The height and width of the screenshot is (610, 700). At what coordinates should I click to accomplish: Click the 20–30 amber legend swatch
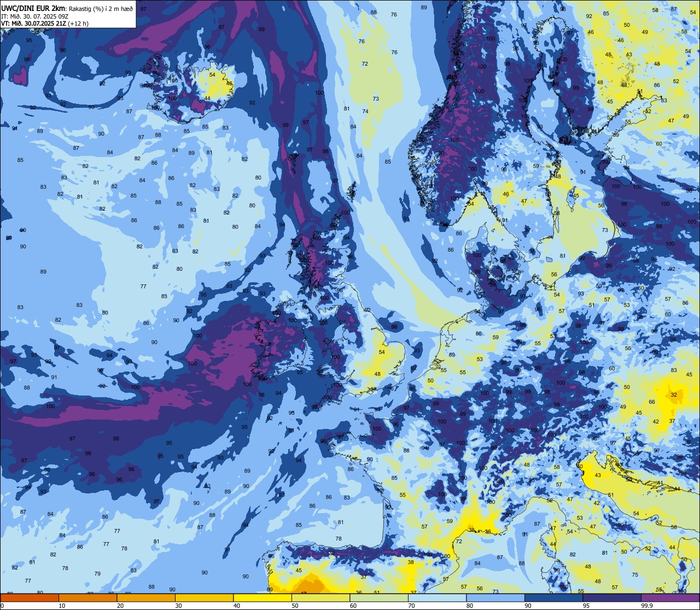[146, 597]
